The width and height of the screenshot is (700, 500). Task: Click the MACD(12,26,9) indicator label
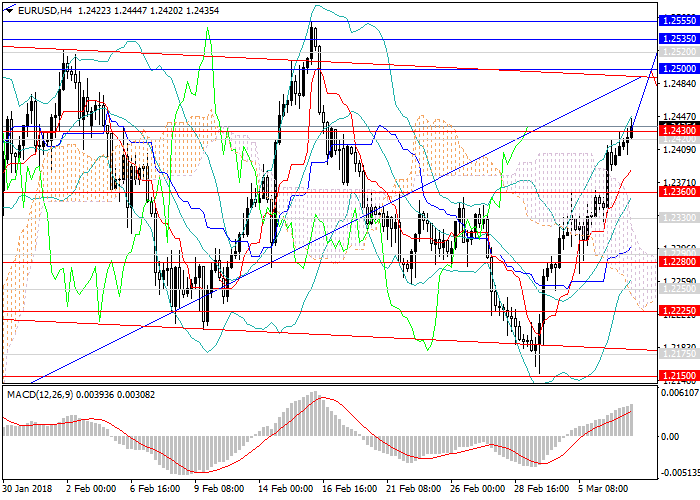point(40,394)
